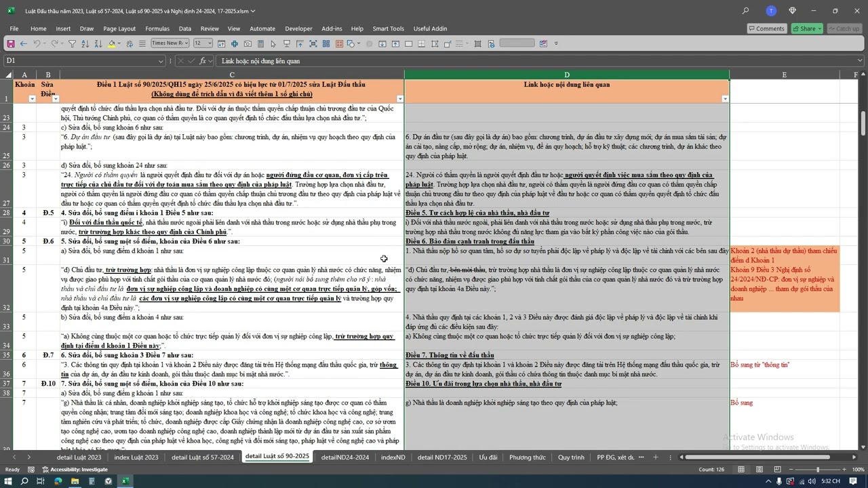
Task: Open the Useful Addin ribbon tab
Action: tap(430, 28)
